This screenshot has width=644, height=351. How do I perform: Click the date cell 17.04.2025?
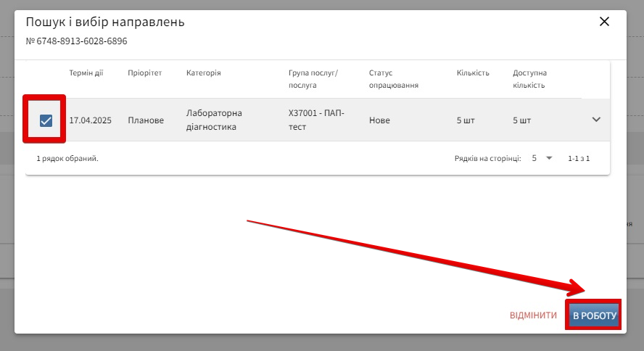tap(90, 120)
